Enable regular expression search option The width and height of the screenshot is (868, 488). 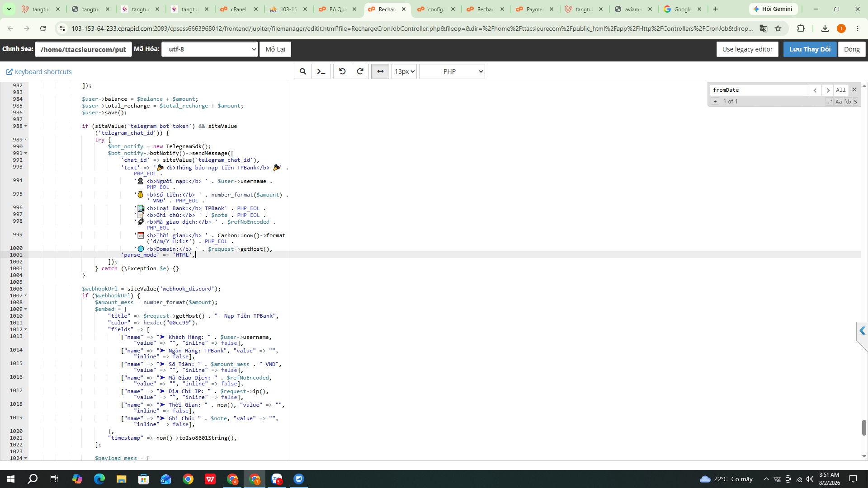(830, 102)
